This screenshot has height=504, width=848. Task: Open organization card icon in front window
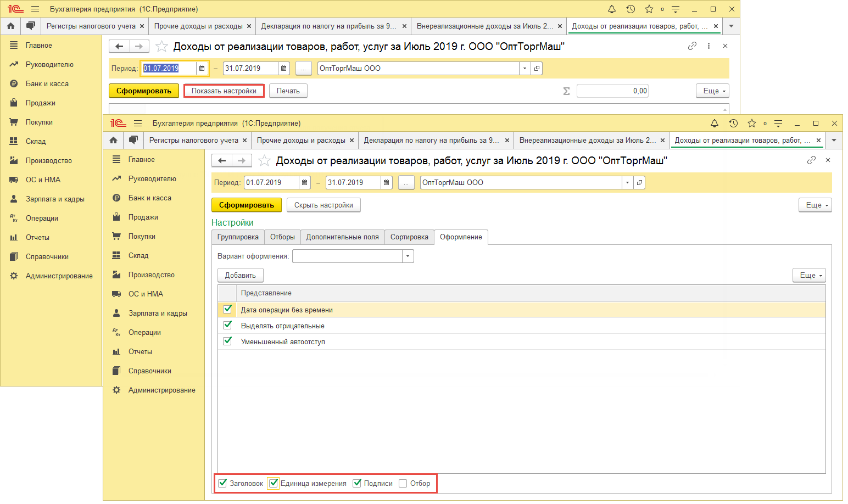[x=639, y=183]
